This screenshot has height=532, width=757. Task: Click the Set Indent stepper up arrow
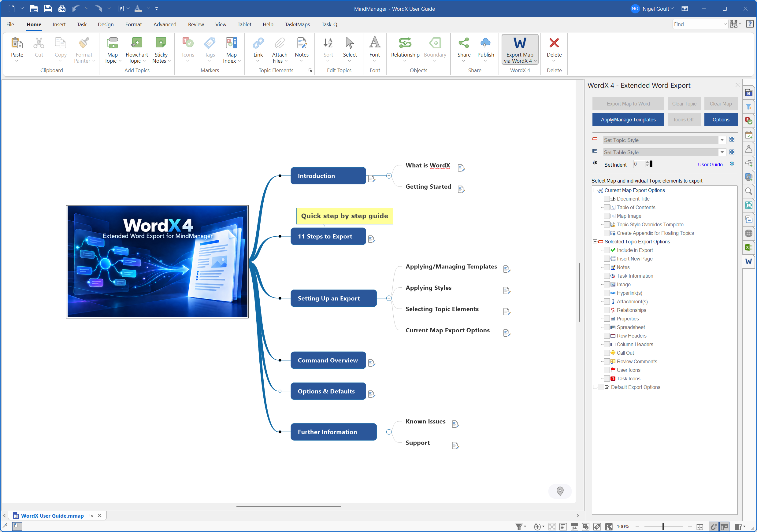647,162
